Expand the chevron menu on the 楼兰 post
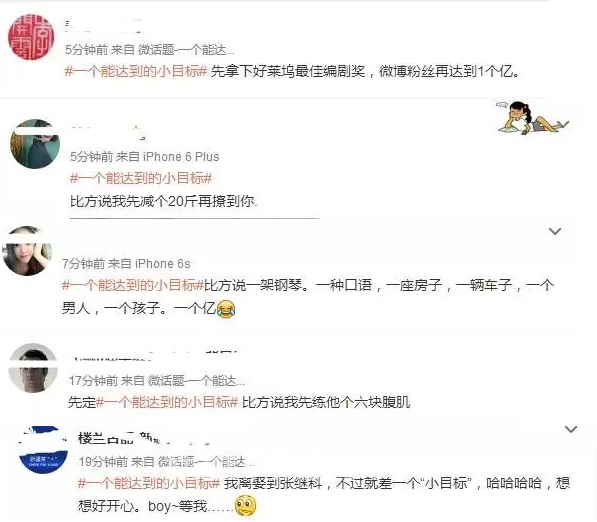 click(x=571, y=429)
